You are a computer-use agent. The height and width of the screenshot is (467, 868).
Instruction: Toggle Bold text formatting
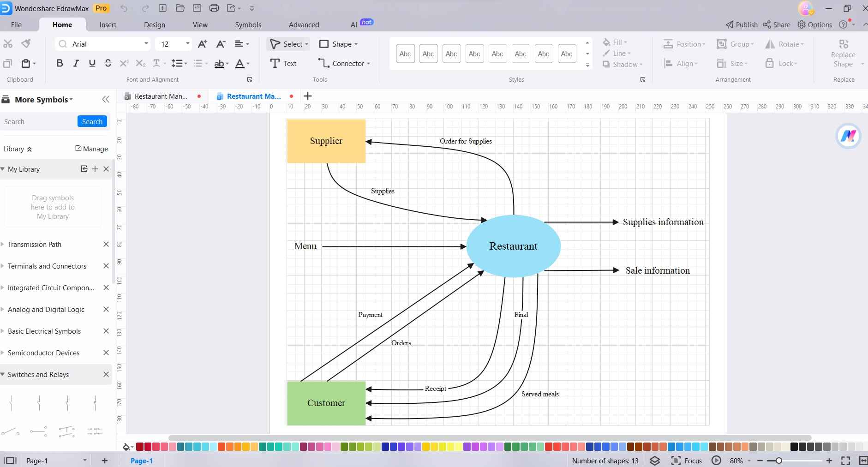tap(60, 63)
